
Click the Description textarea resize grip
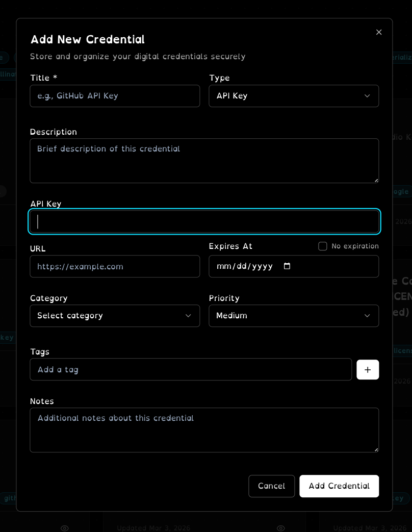point(376,181)
